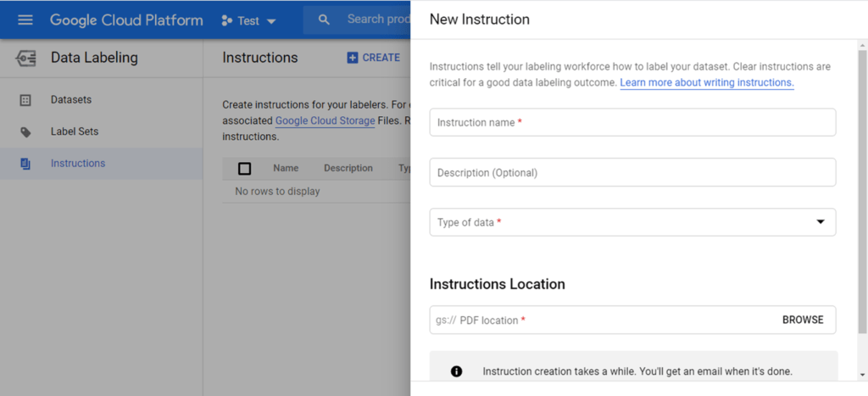Click the CREATE button
The width and height of the screenshot is (868, 396).
tap(374, 58)
